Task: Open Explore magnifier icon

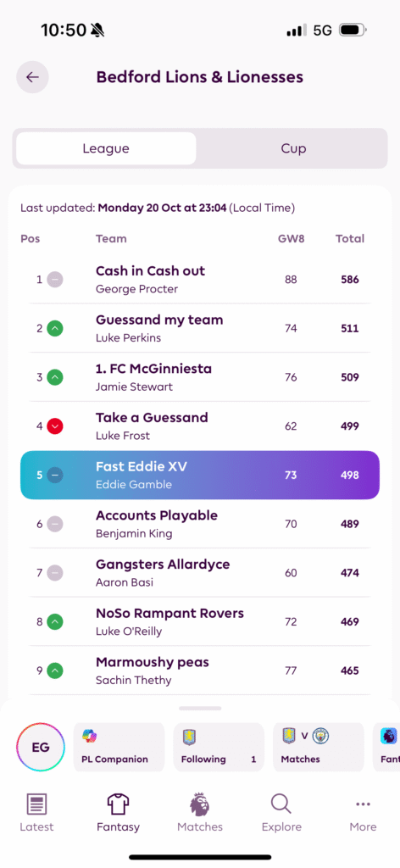Action: [281, 804]
